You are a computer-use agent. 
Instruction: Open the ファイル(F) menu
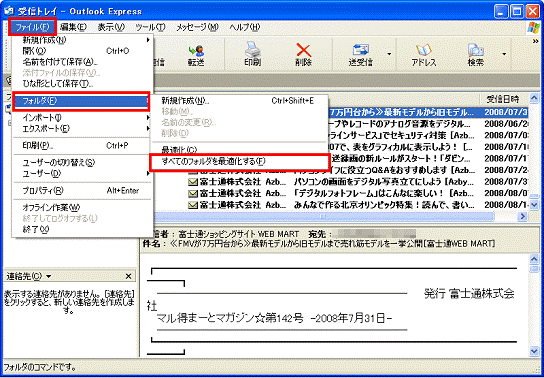(x=33, y=27)
